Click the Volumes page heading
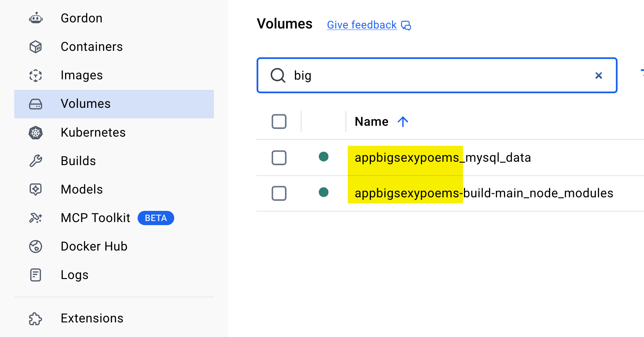This screenshot has height=337, width=644. click(x=284, y=24)
